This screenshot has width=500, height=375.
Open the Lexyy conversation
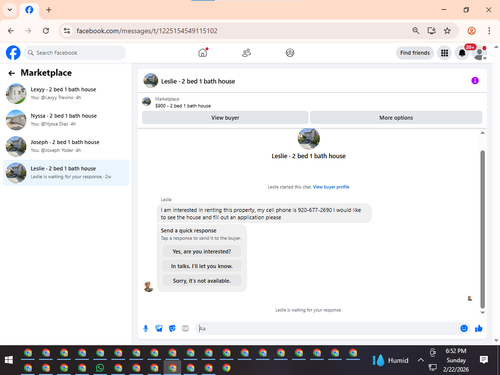click(x=66, y=94)
